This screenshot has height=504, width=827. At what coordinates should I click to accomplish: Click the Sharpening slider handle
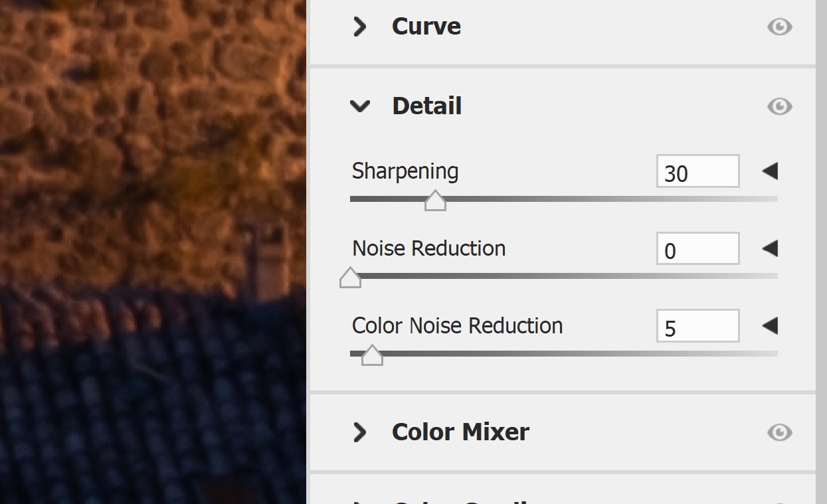tap(435, 201)
